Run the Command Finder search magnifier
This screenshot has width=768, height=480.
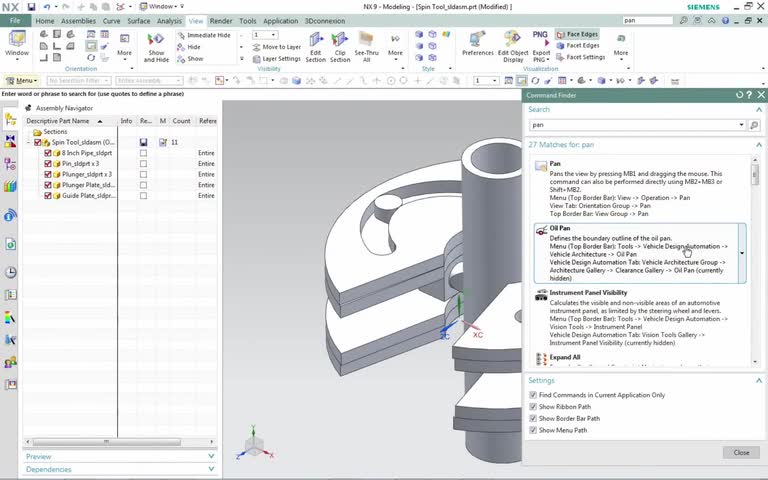pyautogui.click(x=754, y=125)
